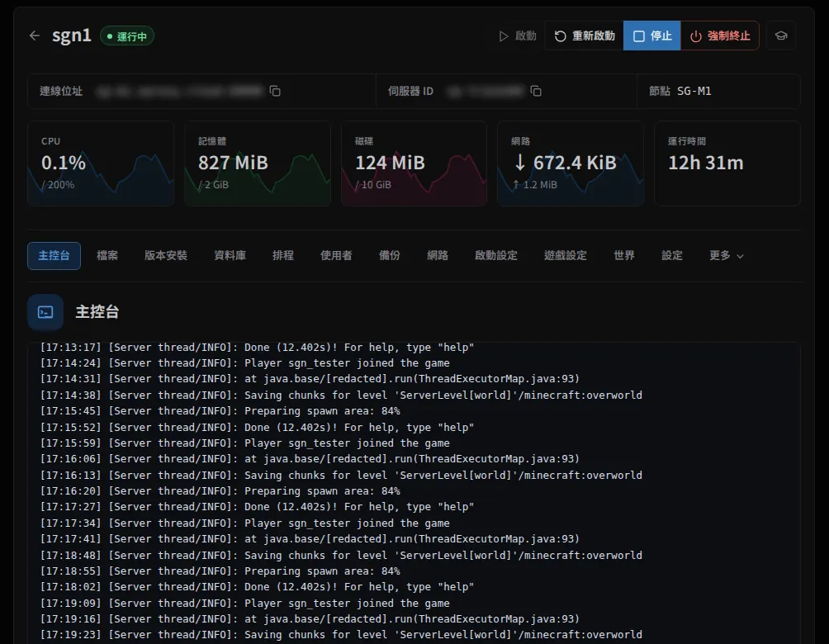Click the 17:13:17 console log line
The width and height of the screenshot is (829, 644).
tap(257, 348)
